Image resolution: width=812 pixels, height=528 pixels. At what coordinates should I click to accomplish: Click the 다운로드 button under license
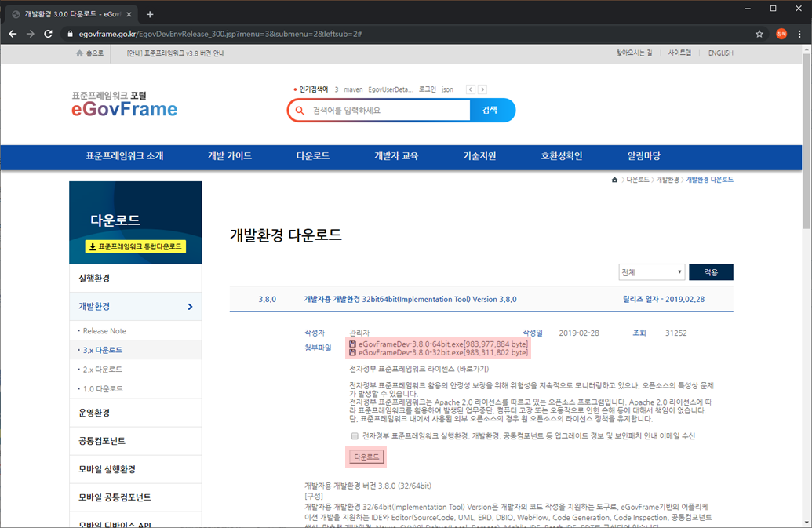click(x=366, y=457)
